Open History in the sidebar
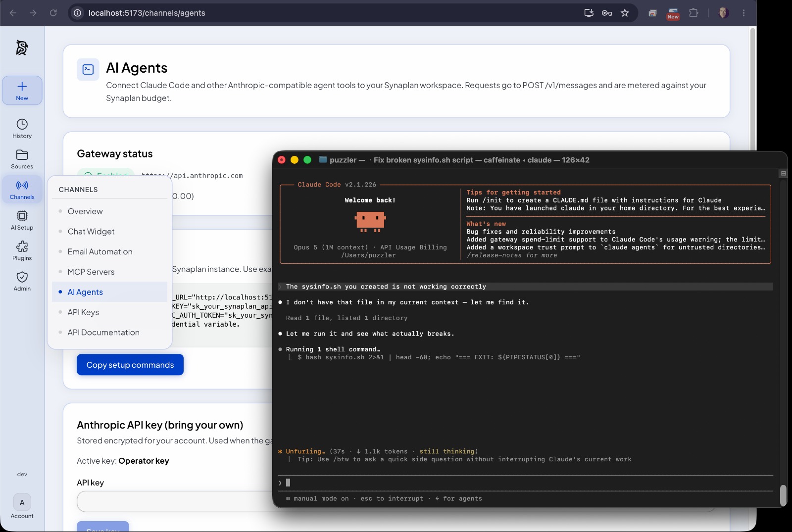792x532 pixels. 22,129
